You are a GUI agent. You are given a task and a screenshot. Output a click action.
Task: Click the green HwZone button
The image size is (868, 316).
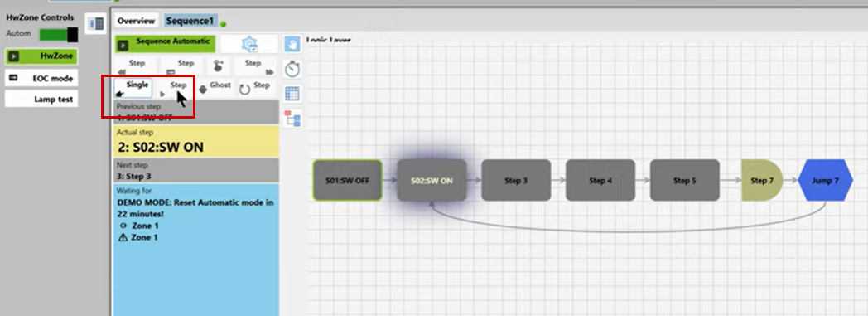[41, 56]
